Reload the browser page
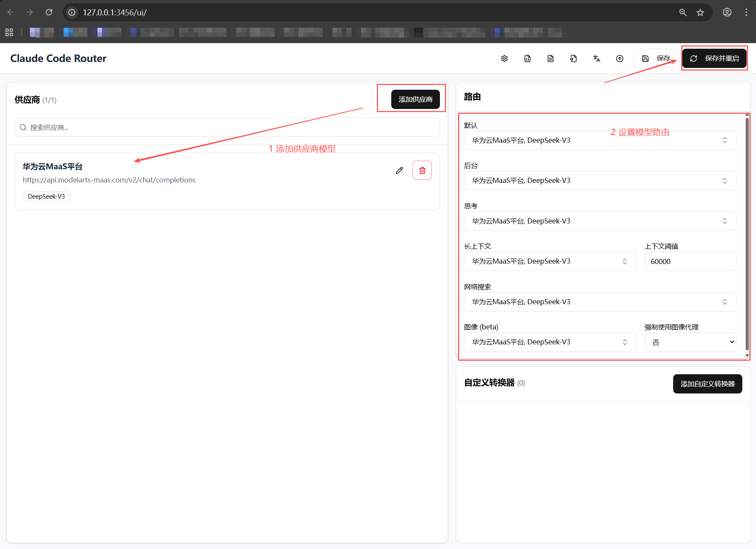This screenshot has width=756, height=549. pyautogui.click(x=49, y=12)
